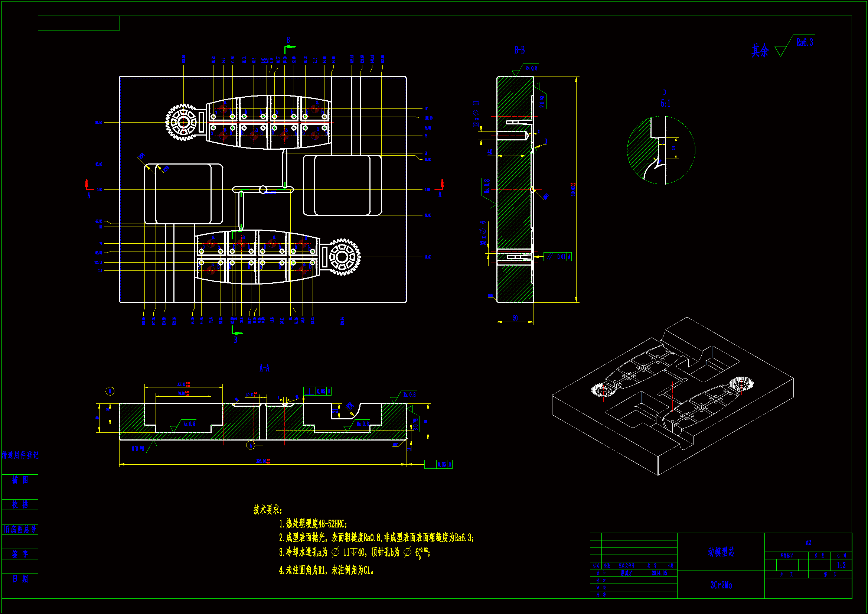Select the 旧底图总号 cell in left margin
868x614 pixels.
click(x=20, y=529)
